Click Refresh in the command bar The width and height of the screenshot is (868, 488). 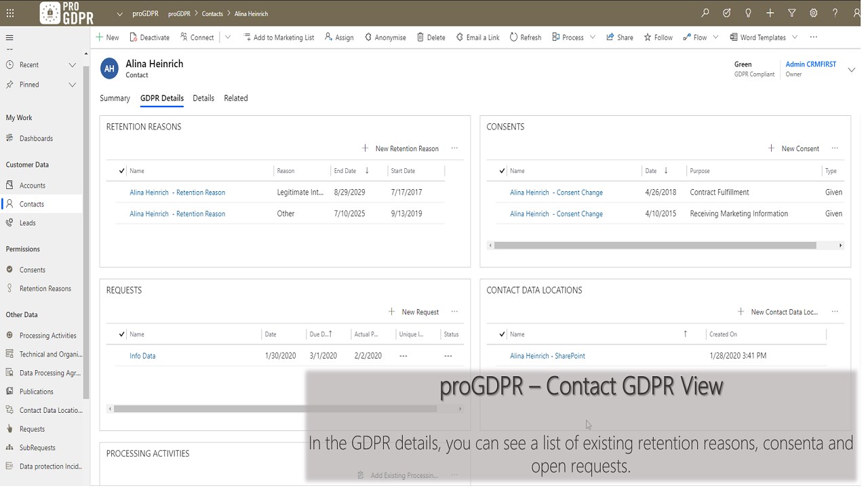[526, 37]
